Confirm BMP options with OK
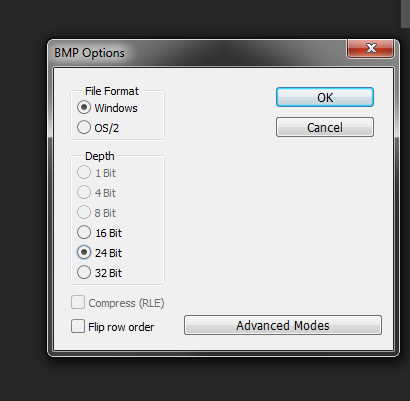The image size is (410, 401). (325, 97)
